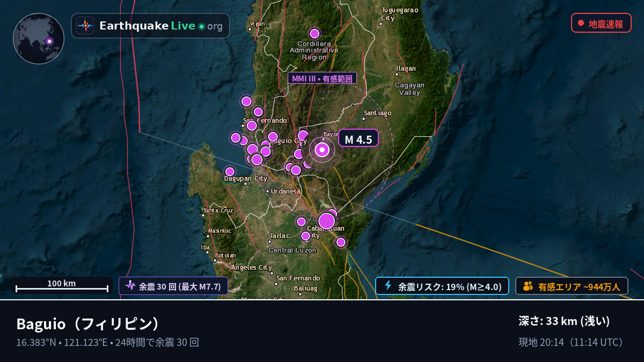Click the Dagupan City map label
This screenshot has height=362, width=644.
[246, 178]
